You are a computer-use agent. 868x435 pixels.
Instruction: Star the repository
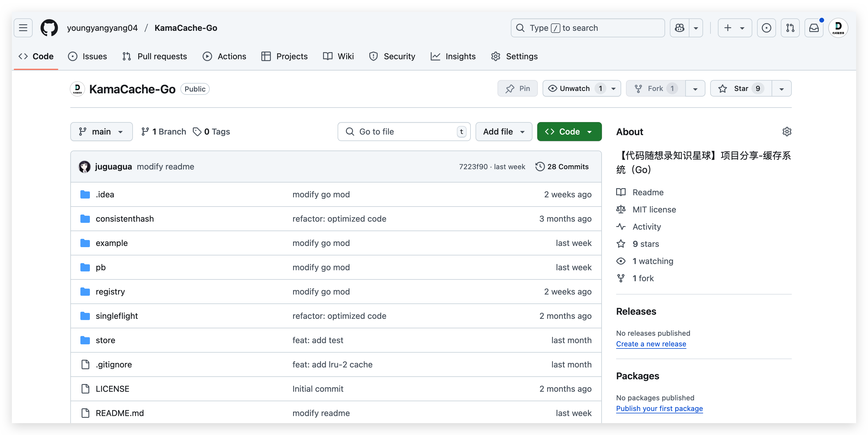point(741,89)
